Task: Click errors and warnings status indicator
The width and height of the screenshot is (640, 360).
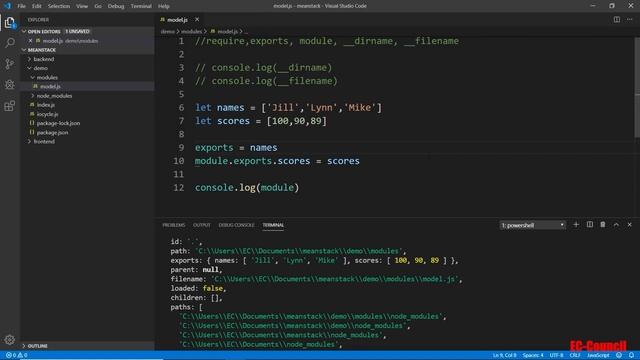Action: click(x=17, y=355)
